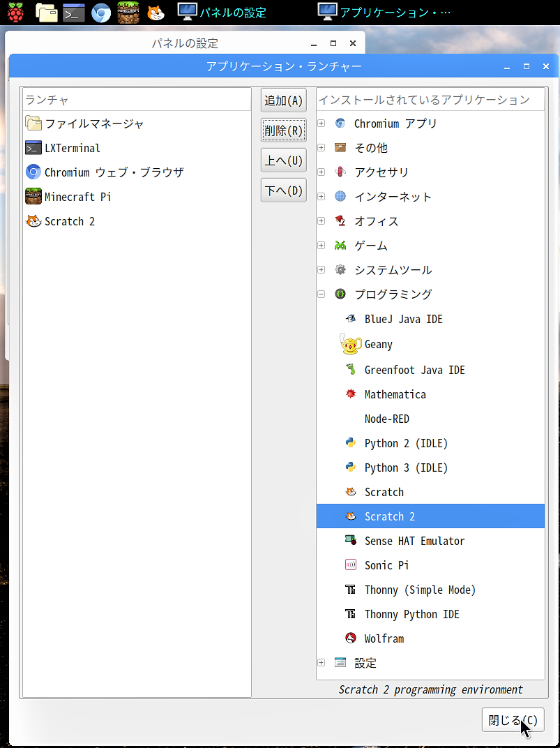Select the ゲーム invader icon
The width and height of the screenshot is (560, 748).
tap(340, 246)
